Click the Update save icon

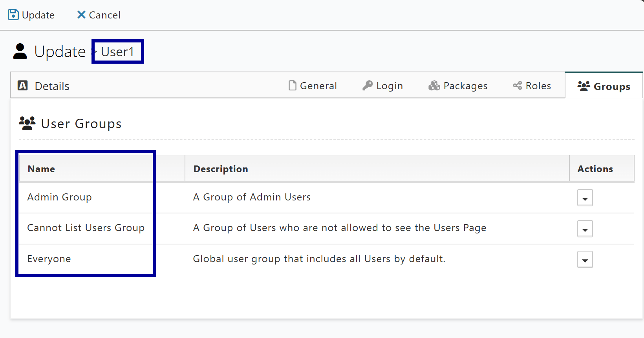[13, 15]
